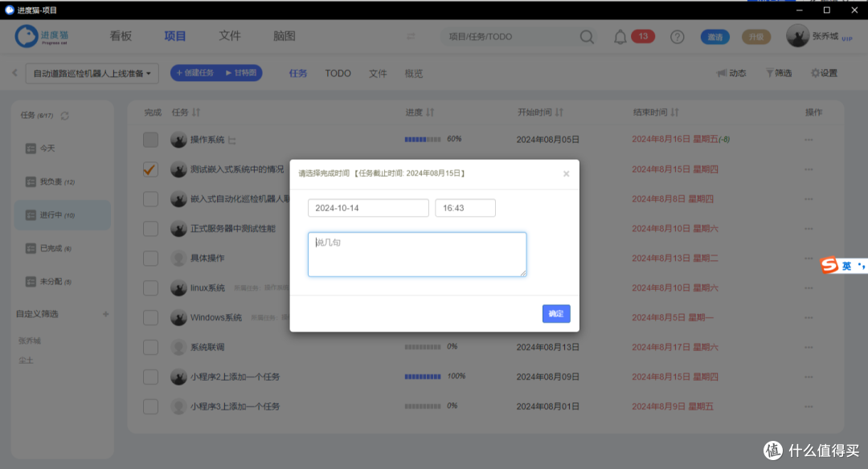
Task: Check the 小程序2上添加一个任务 checkbox
Action: (x=150, y=377)
